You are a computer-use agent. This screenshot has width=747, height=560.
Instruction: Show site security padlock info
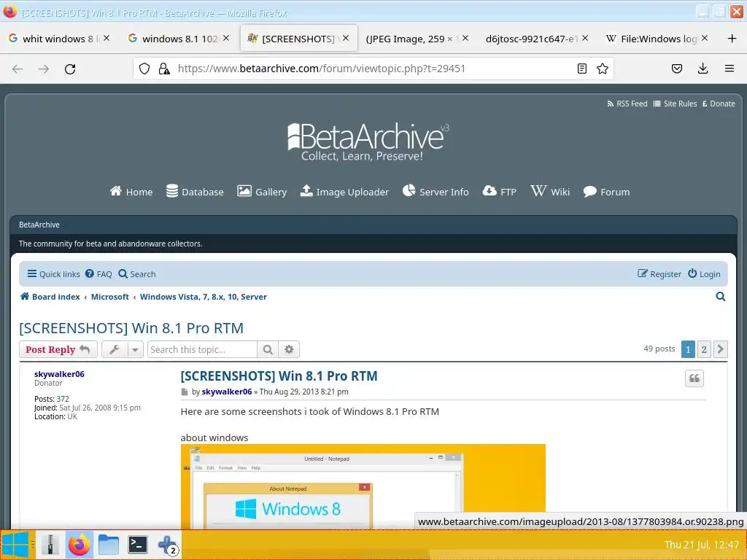[x=164, y=69]
